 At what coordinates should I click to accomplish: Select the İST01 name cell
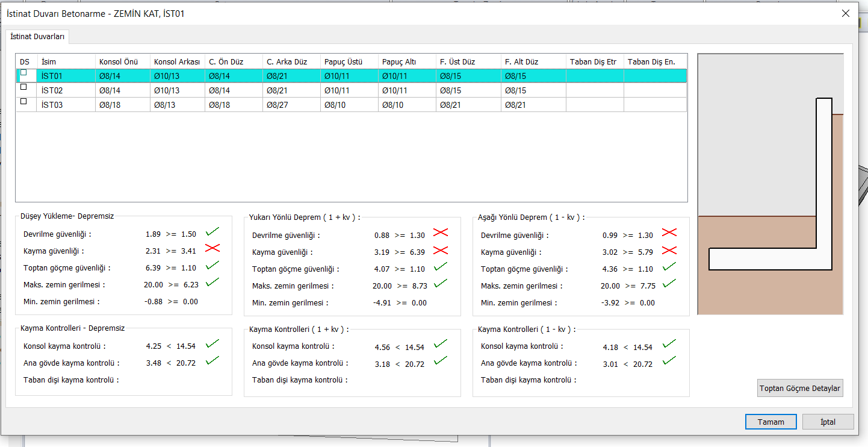(66, 76)
